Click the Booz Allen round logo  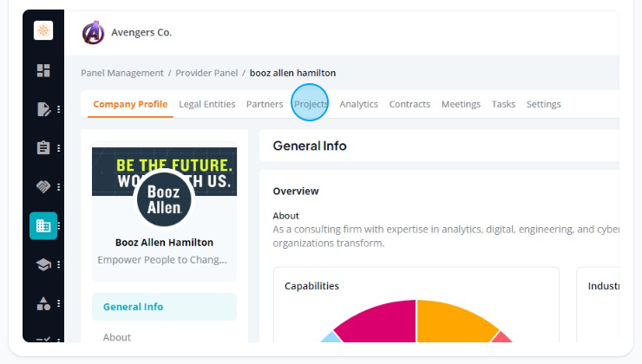click(164, 199)
